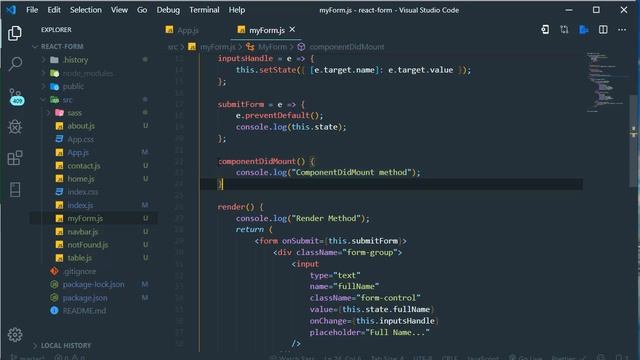Open the Edit menu
The image size is (640, 360).
pyautogui.click(x=54, y=10)
